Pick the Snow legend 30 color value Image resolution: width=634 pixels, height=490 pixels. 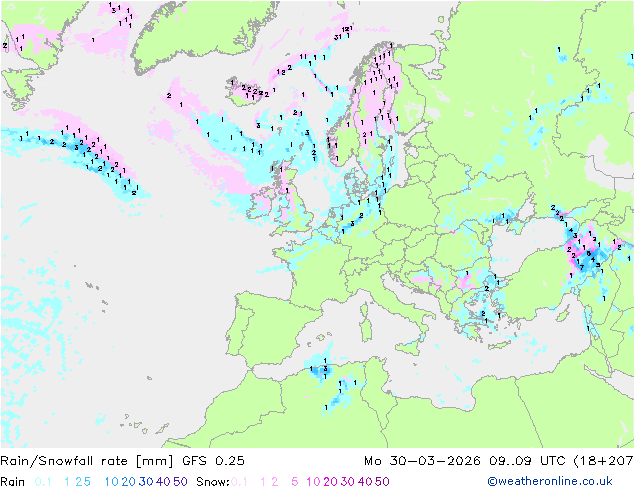(348, 482)
